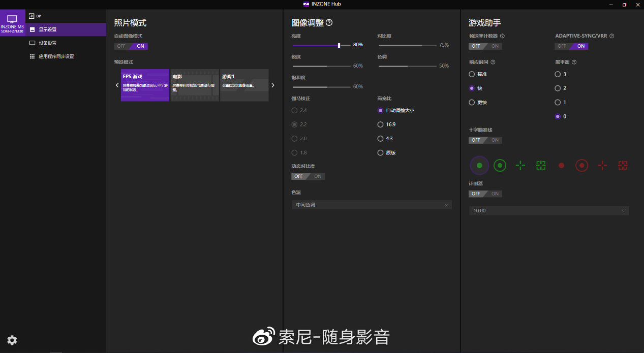Choose the green circled-dot crosshair
This screenshot has width=644, height=353.
500,165
